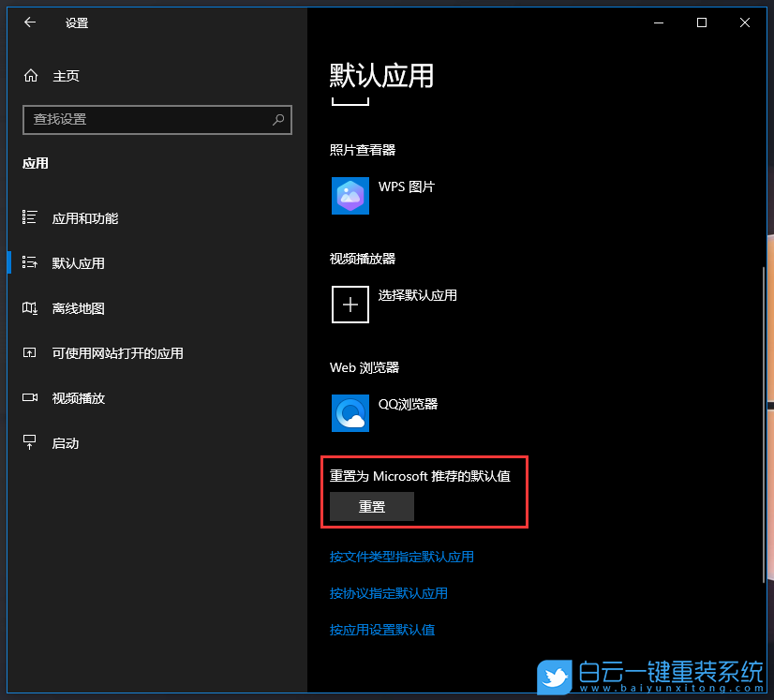774x700 pixels.
Task: Click the home 主页 icon
Action: coord(31,76)
